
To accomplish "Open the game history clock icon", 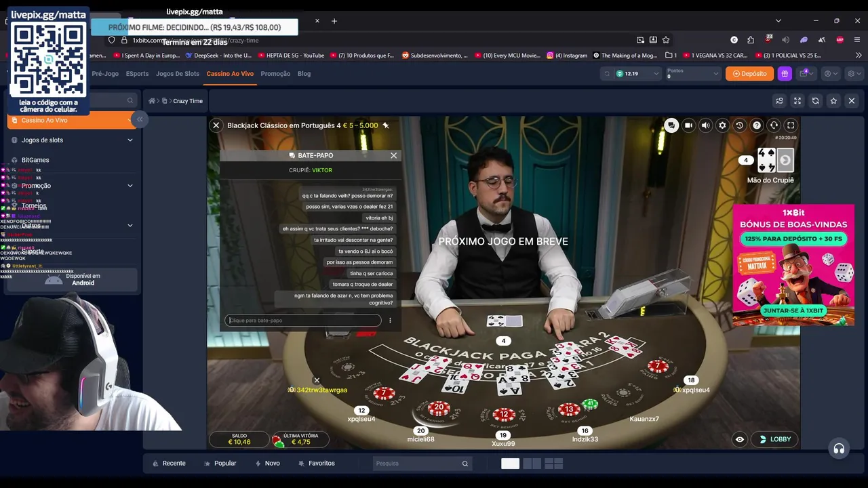I will tap(740, 125).
